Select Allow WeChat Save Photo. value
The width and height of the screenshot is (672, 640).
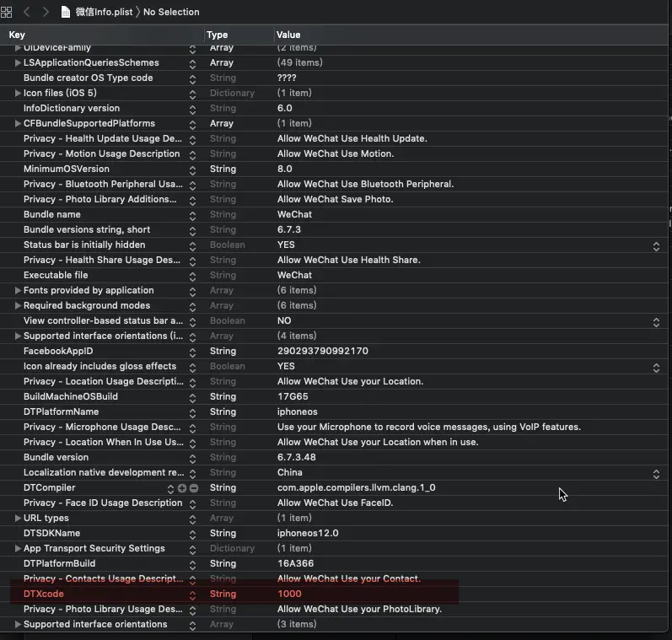tap(335, 199)
